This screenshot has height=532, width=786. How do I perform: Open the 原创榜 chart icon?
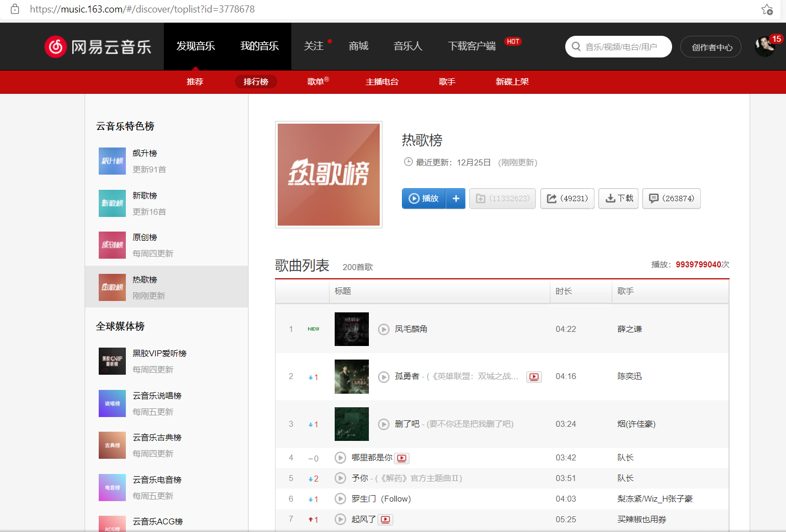(x=112, y=245)
